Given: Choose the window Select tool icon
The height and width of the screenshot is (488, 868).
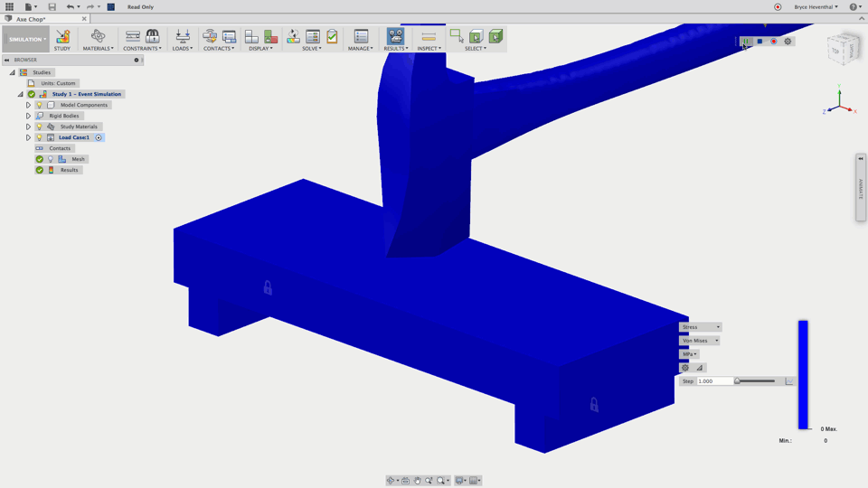Looking at the screenshot, I should (457, 36).
